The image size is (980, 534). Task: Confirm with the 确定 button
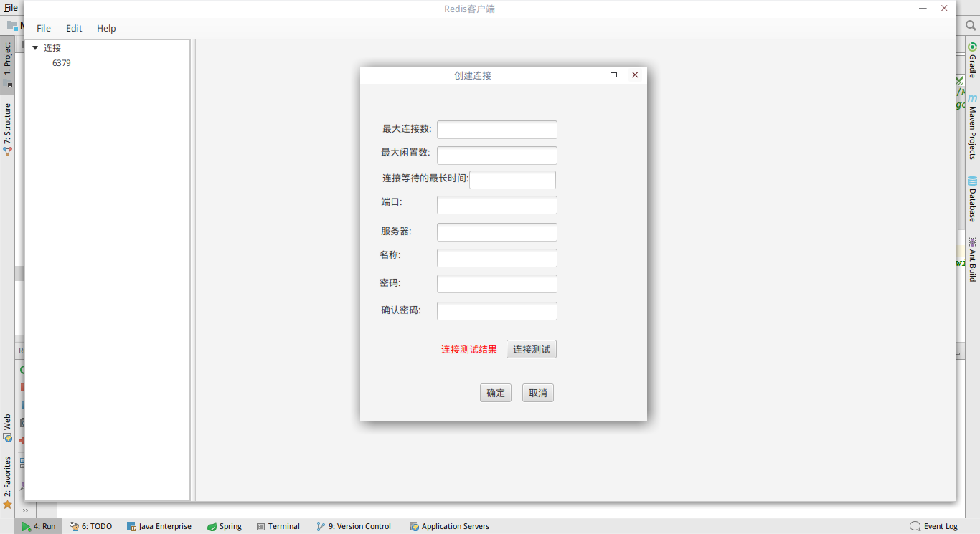496,393
